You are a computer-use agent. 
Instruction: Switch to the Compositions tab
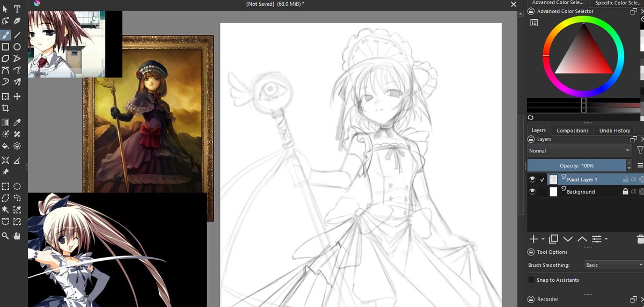tap(572, 130)
